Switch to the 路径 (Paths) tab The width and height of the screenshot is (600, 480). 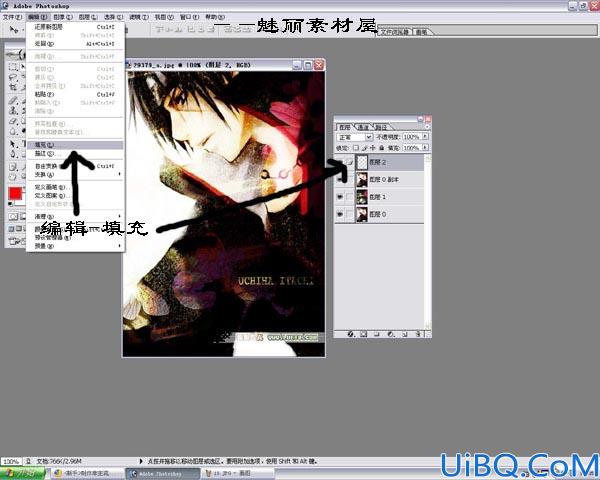[380, 127]
